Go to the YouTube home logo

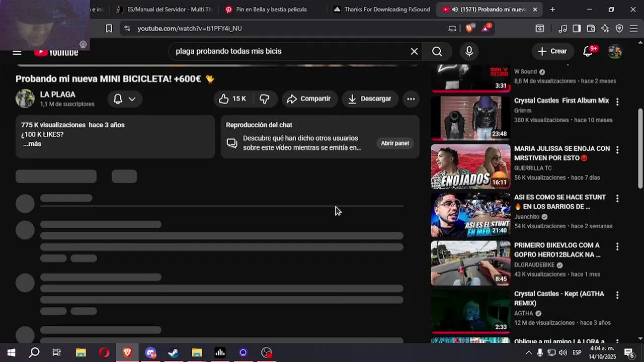click(56, 52)
